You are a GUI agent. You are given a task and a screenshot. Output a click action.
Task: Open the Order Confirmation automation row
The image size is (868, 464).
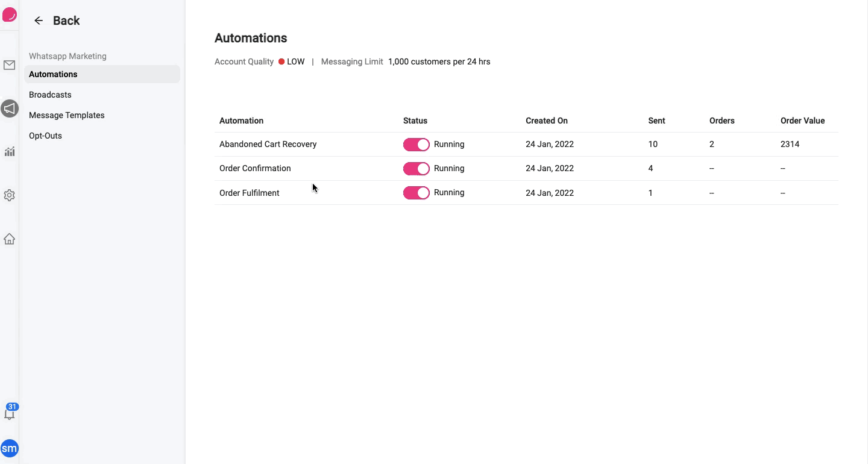point(526,168)
